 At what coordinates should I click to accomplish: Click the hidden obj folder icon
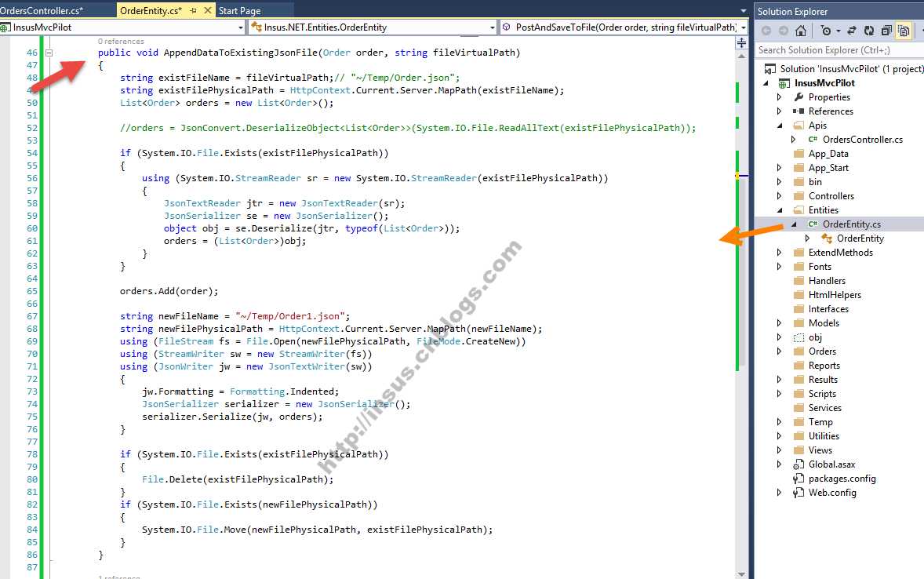click(x=798, y=337)
